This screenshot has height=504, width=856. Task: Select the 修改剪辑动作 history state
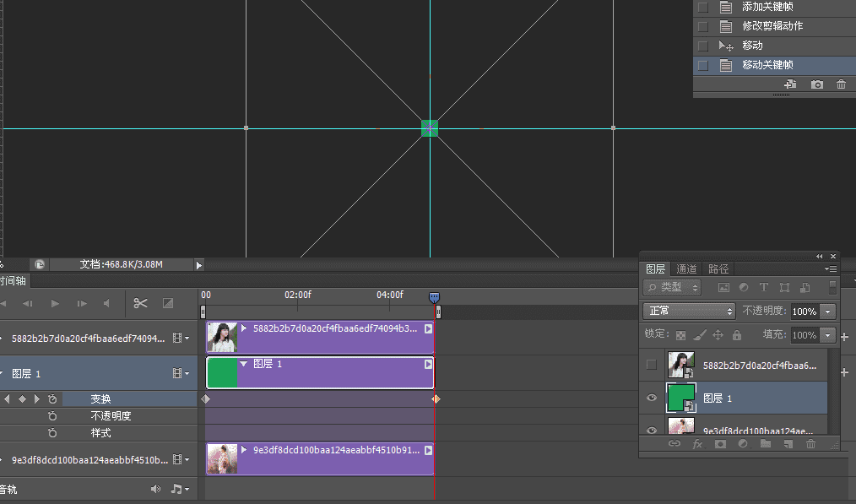[772, 26]
